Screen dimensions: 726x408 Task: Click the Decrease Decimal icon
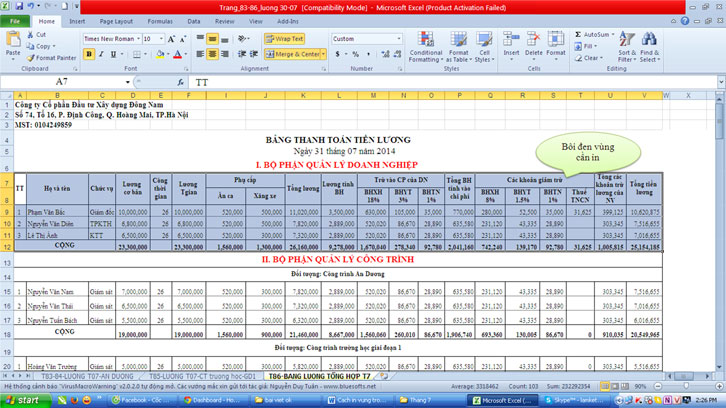pos(397,54)
